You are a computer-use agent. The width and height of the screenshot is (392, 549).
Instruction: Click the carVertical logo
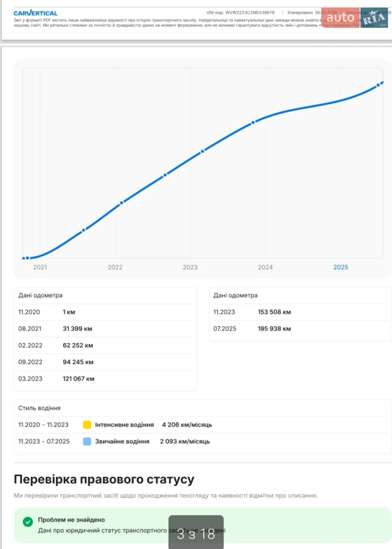[x=35, y=13]
